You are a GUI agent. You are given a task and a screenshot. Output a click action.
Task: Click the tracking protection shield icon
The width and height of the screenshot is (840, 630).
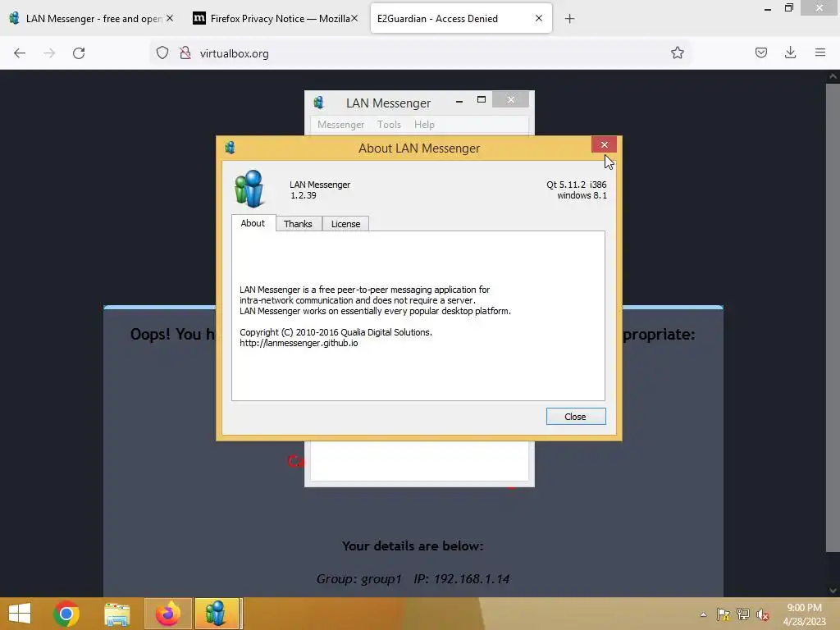(x=162, y=53)
